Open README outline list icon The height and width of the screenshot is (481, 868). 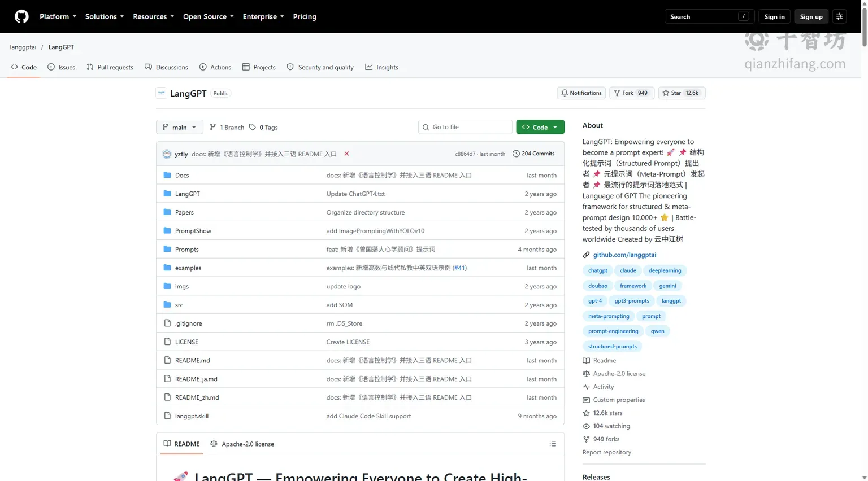tap(553, 444)
